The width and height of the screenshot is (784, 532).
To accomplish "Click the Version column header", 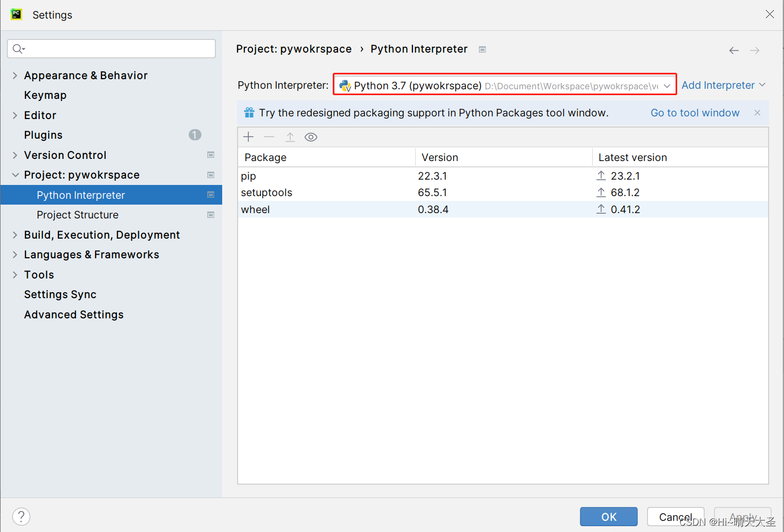I will tap(504, 157).
